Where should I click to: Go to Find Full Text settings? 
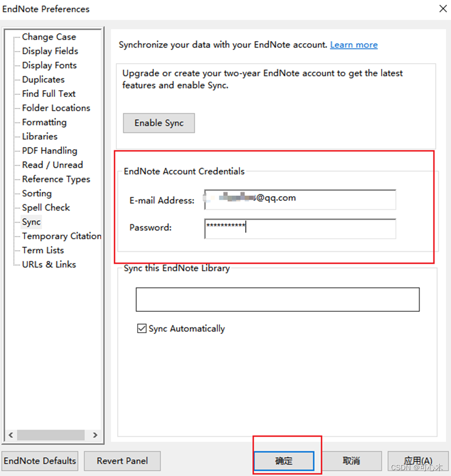click(48, 94)
